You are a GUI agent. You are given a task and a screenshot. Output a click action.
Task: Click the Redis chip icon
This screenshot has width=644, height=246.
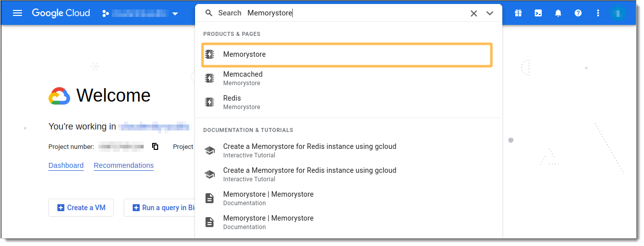(x=210, y=102)
